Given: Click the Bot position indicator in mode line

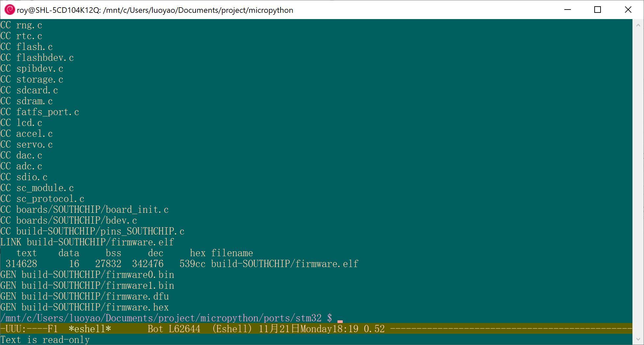Looking at the screenshot, I should click(x=155, y=329).
